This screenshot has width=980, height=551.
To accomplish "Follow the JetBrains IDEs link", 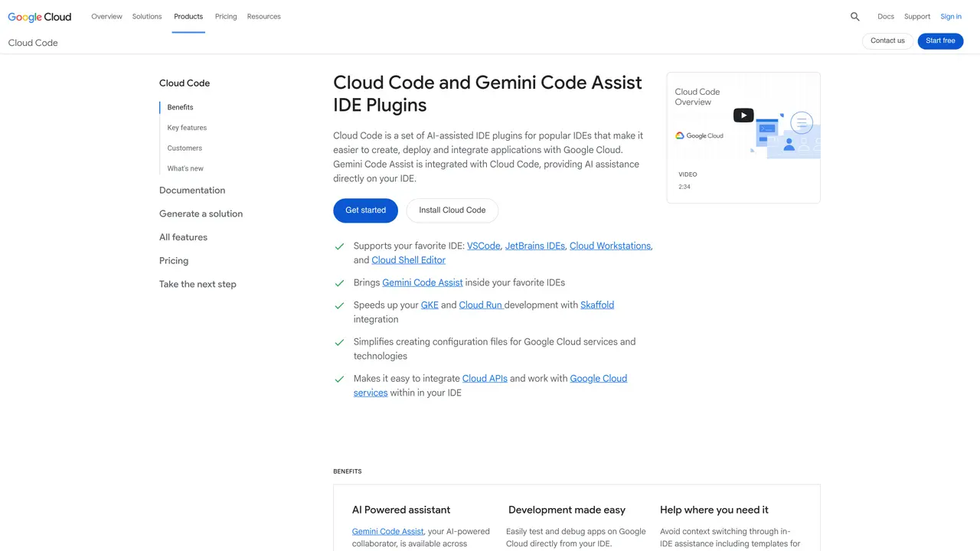I will point(535,246).
